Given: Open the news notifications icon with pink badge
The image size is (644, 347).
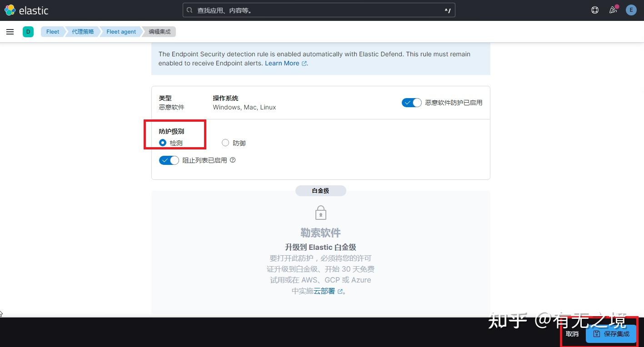Looking at the screenshot, I should click(x=613, y=10).
